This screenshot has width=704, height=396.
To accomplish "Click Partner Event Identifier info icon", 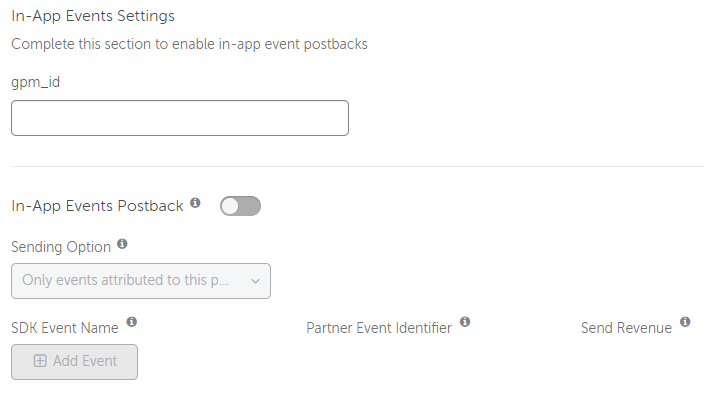I will [x=465, y=322].
